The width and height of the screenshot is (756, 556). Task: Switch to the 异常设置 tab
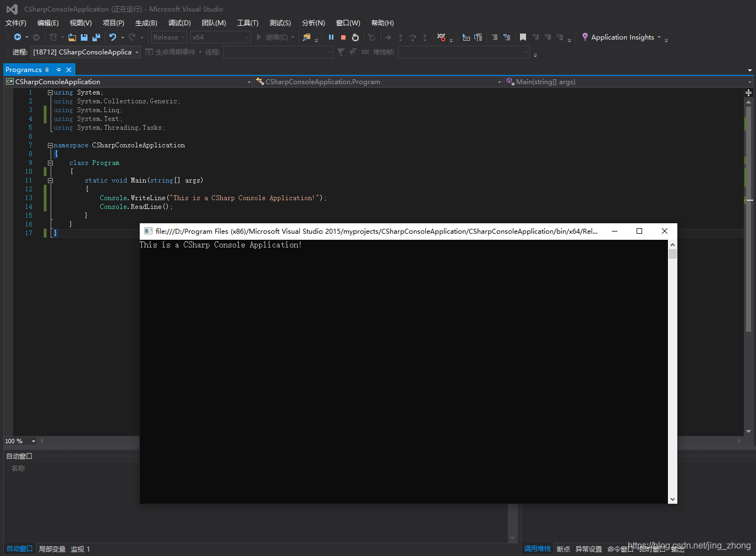pyautogui.click(x=589, y=549)
